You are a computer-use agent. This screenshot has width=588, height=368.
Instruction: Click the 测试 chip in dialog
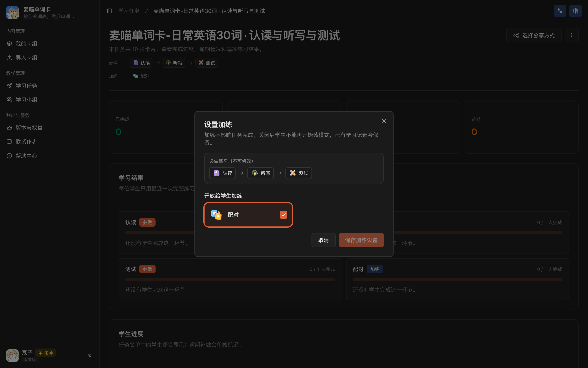(299, 173)
